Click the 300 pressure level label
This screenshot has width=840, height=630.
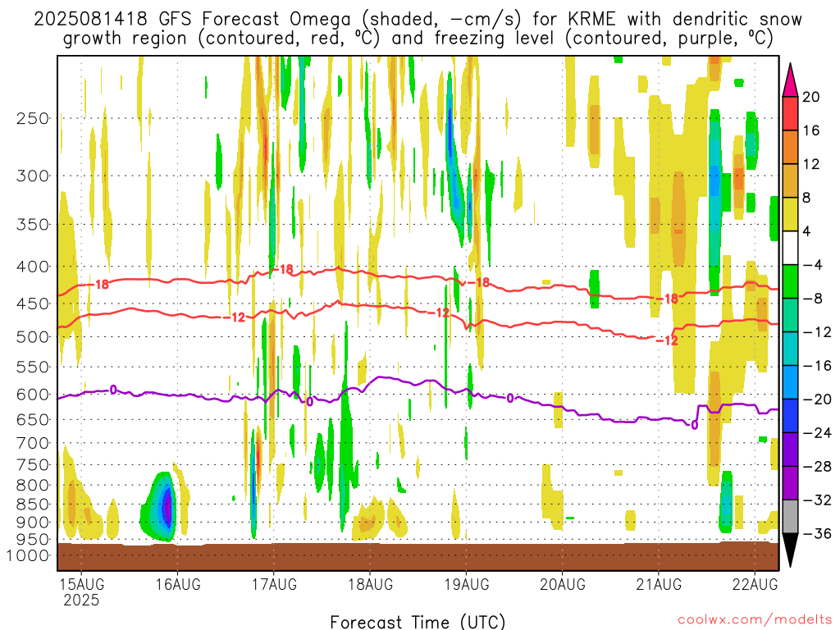tap(33, 176)
